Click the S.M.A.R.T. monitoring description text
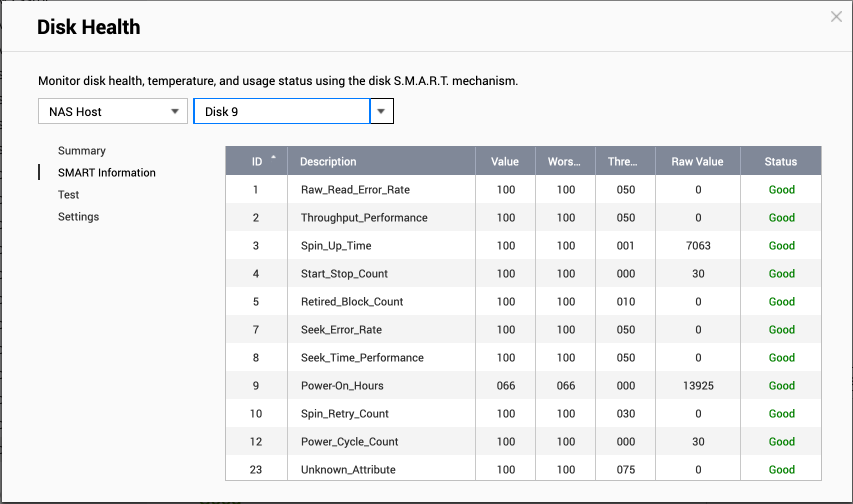853x504 pixels. pyautogui.click(x=278, y=80)
